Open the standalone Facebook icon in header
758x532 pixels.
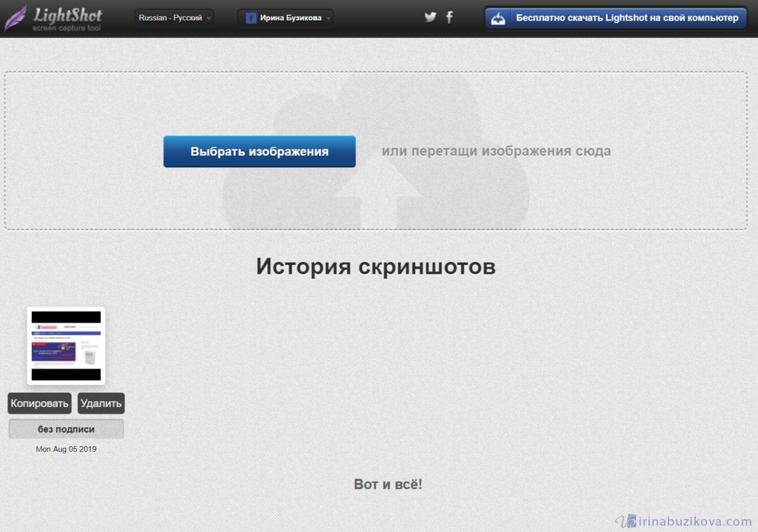pyautogui.click(x=449, y=18)
